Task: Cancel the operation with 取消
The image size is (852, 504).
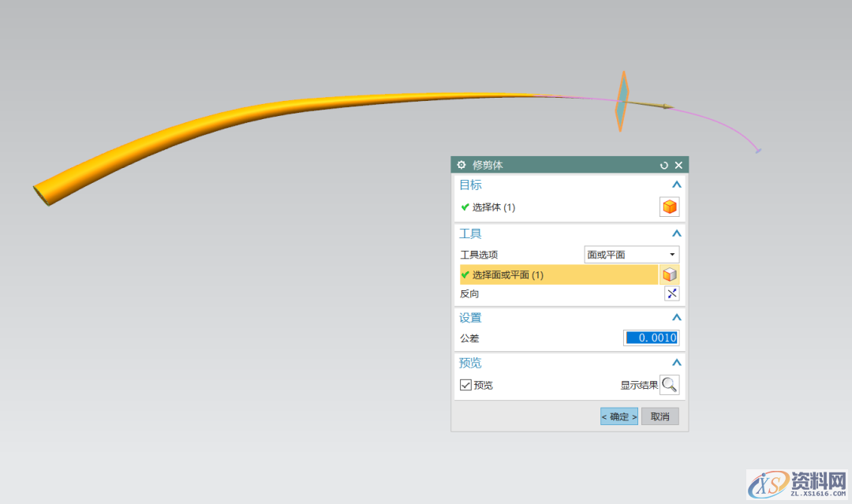Action: (660, 416)
